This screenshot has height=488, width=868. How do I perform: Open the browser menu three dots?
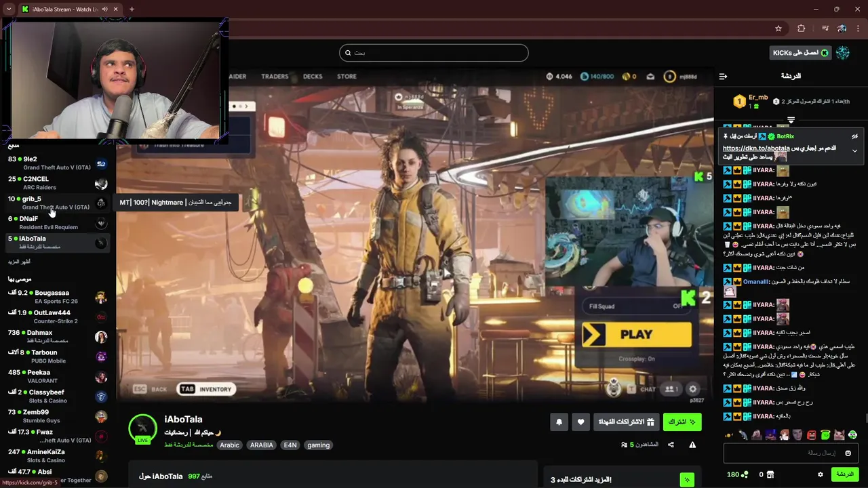(x=859, y=28)
